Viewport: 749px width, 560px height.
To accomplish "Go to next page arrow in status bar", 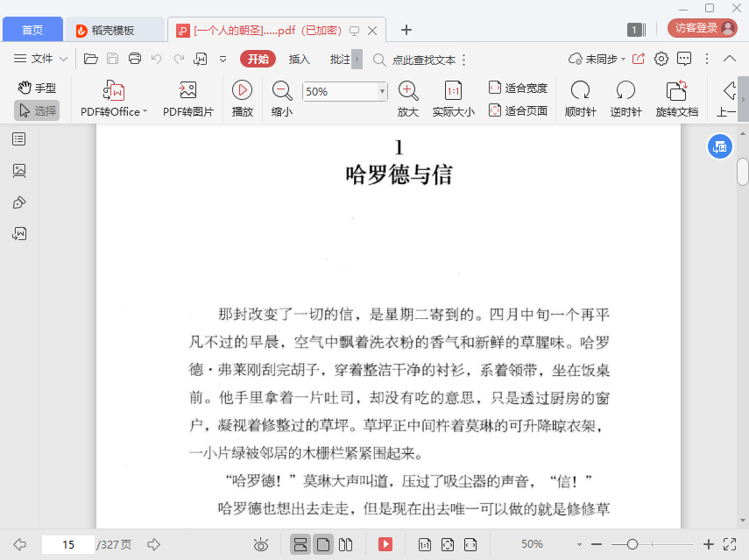I will pos(154,544).
